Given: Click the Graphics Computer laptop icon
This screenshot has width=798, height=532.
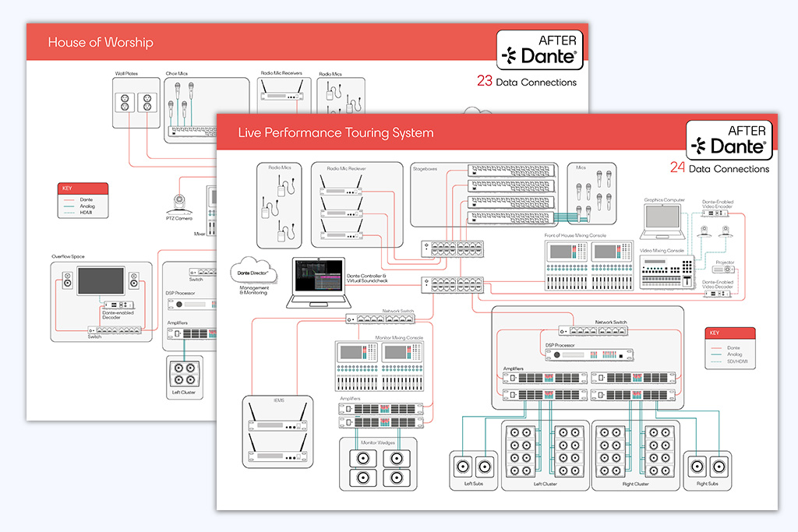Looking at the screenshot, I should pos(663,220).
